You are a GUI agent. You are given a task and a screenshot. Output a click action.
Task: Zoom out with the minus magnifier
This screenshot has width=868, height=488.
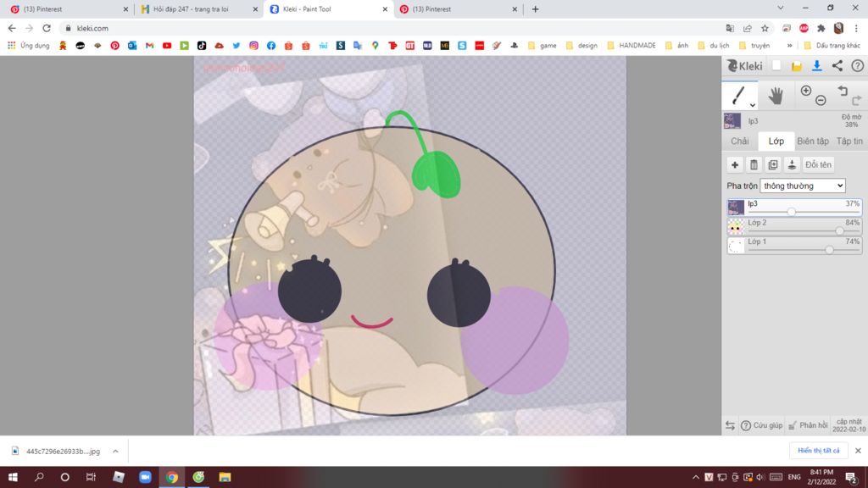click(821, 100)
